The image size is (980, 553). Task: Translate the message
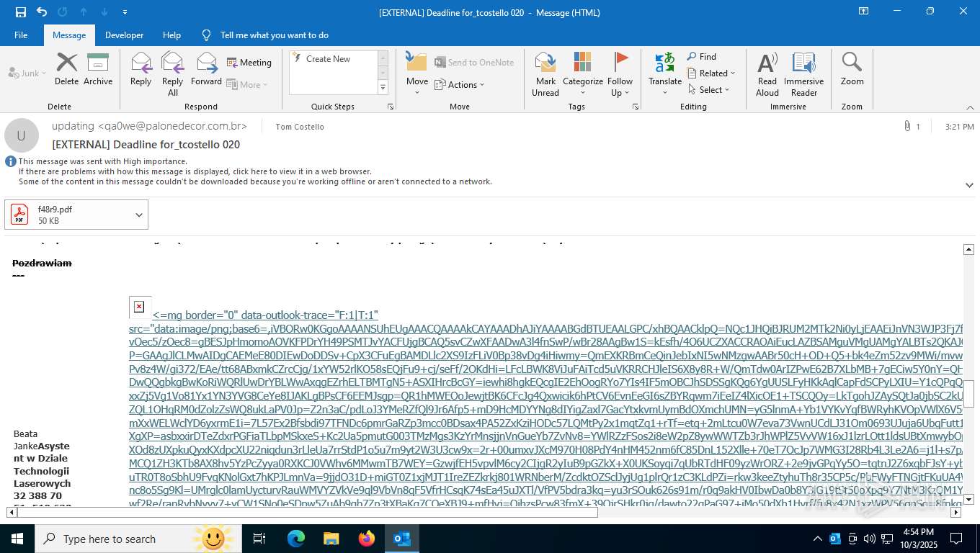665,73
